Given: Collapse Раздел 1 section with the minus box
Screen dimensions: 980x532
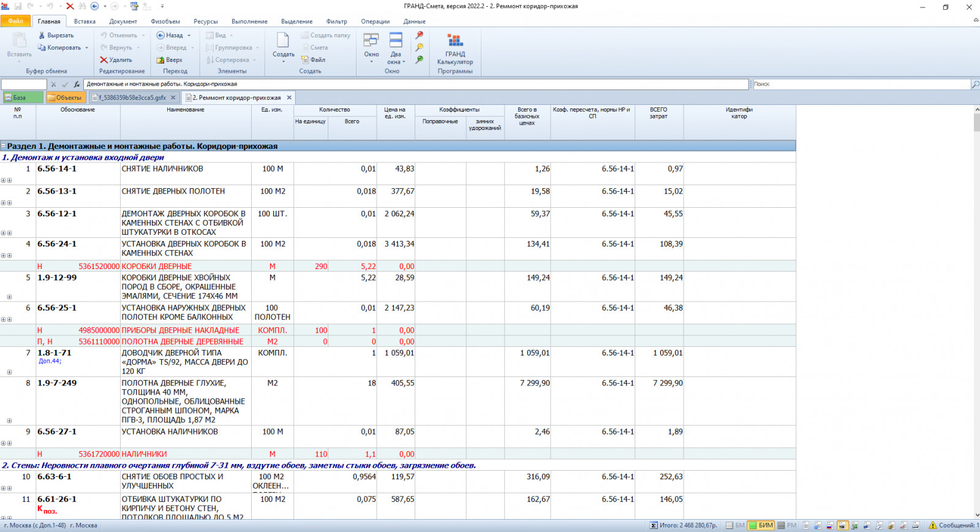Looking at the screenshot, I should point(3,146).
